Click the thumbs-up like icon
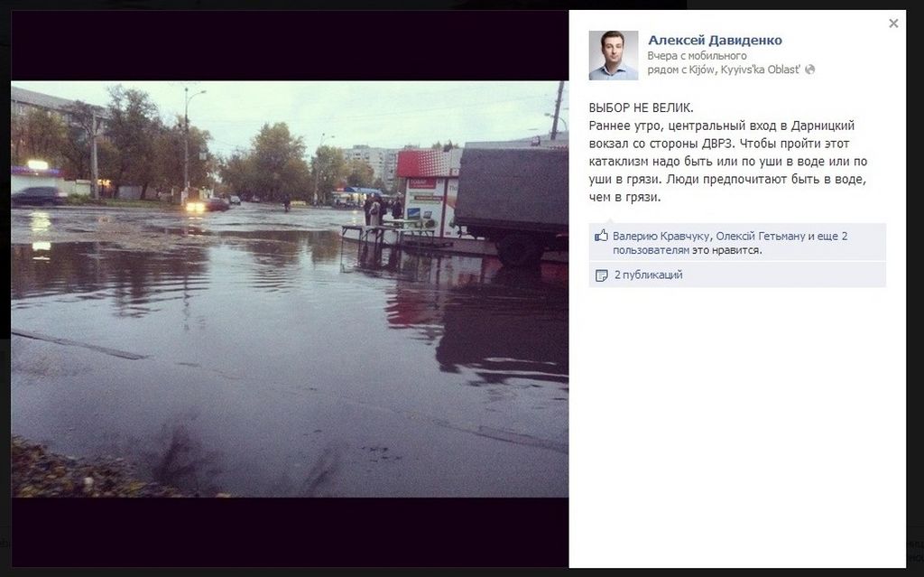 click(601, 236)
